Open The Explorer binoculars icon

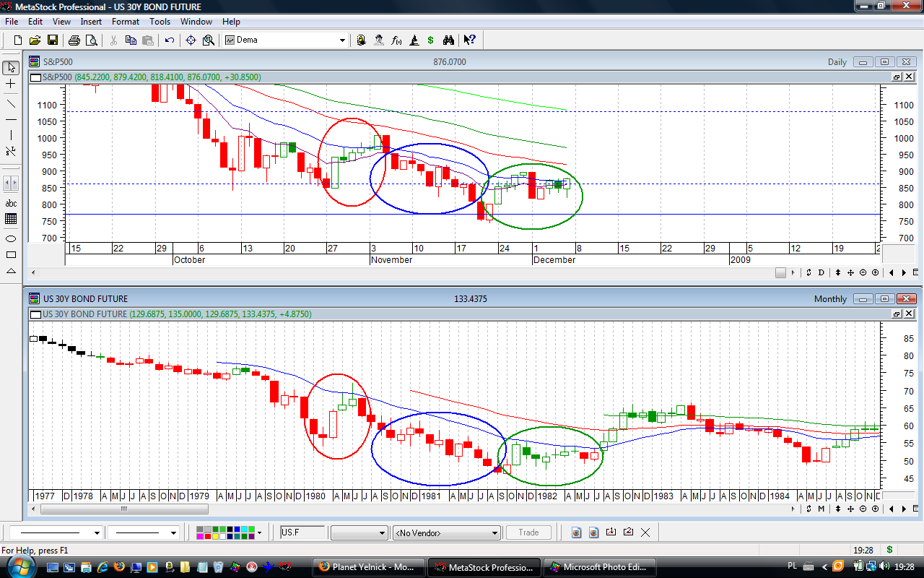pos(448,40)
